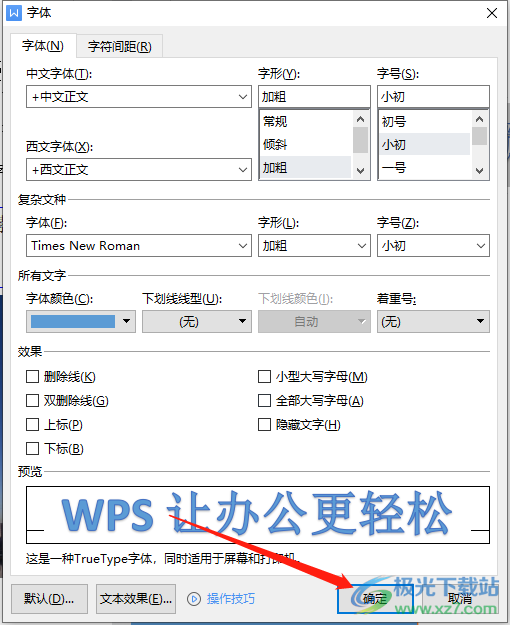Click the WPS 让办公更轻松 preview box
The width and height of the screenshot is (510, 625).
(x=258, y=515)
